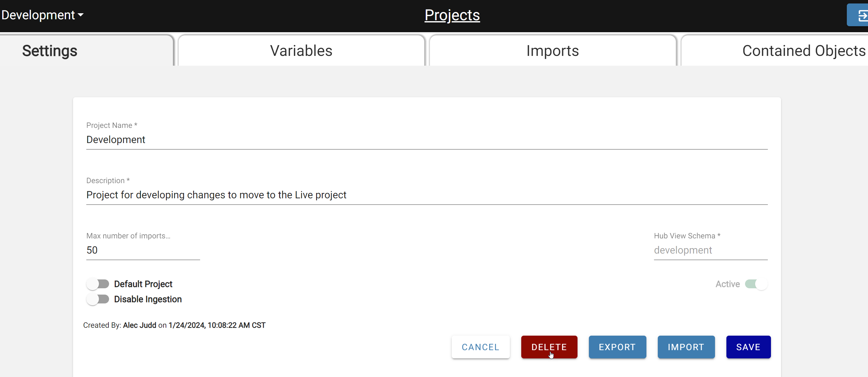Toggle the Active switch

point(756,284)
